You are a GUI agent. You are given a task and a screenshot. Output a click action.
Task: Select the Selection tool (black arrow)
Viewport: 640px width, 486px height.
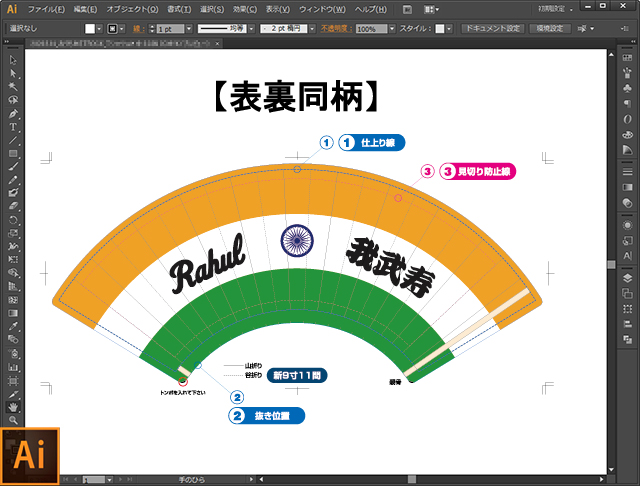(13, 60)
